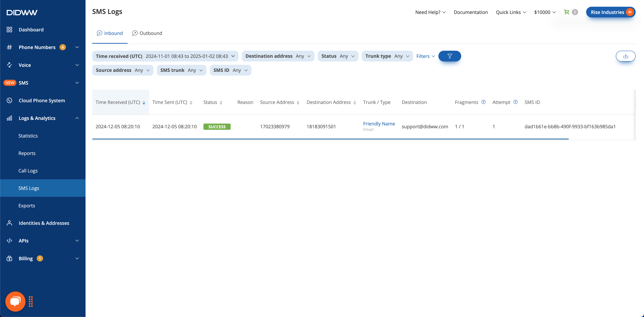
Task: Open the Source address filter dropdown
Action: pos(123,70)
